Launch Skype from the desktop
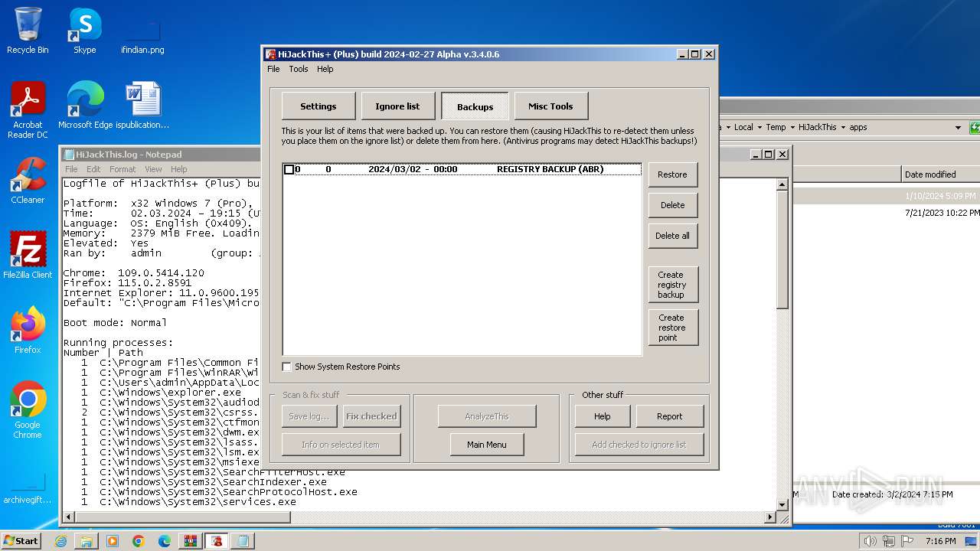Screen dimensions: 980x551 pos(85,31)
